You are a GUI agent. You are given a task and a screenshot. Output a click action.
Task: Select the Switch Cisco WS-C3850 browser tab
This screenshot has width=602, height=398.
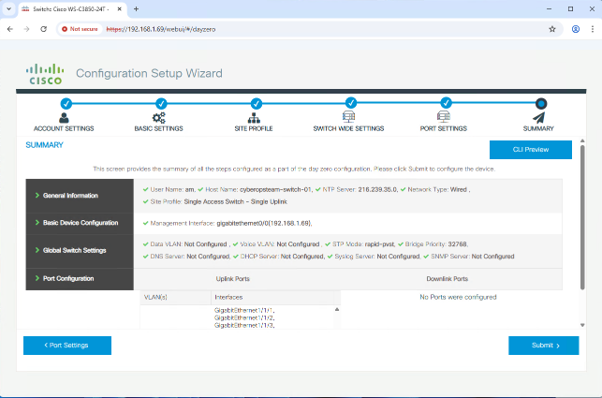pyautogui.click(x=71, y=9)
